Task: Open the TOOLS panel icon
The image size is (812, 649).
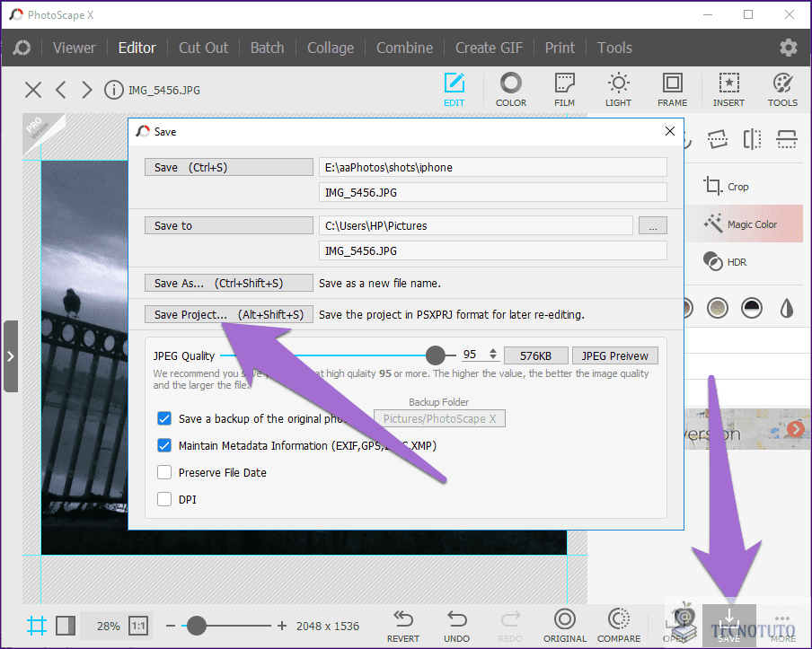Action: click(782, 90)
